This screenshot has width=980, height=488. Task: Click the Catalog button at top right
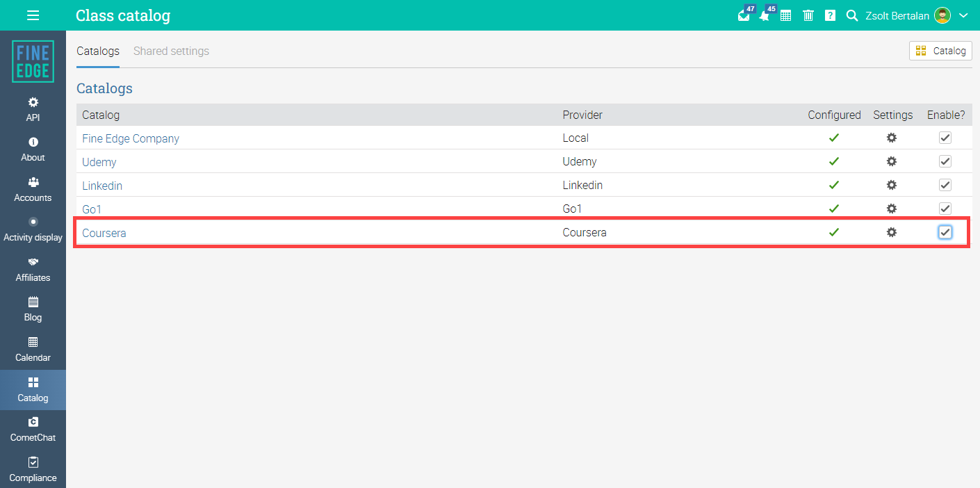pos(940,51)
